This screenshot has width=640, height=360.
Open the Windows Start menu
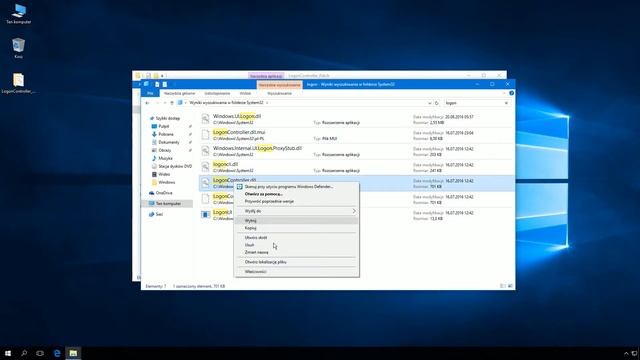point(8,353)
